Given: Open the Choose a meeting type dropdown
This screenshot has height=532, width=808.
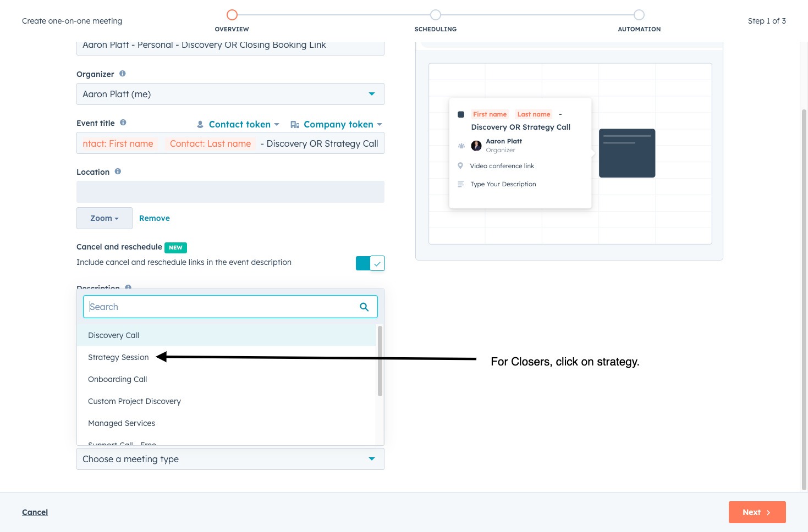Looking at the screenshot, I should pyautogui.click(x=230, y=459).
